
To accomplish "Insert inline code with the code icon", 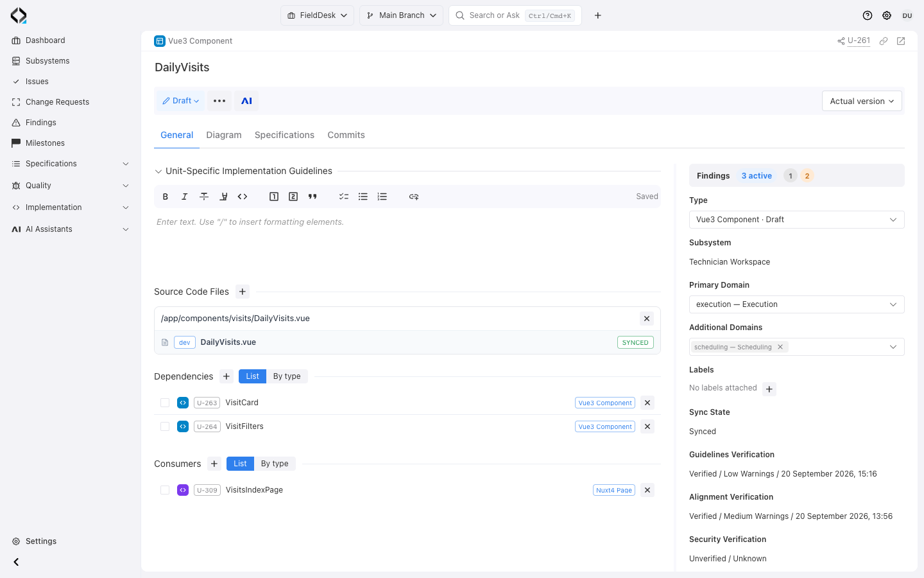I will pos(243,197).
